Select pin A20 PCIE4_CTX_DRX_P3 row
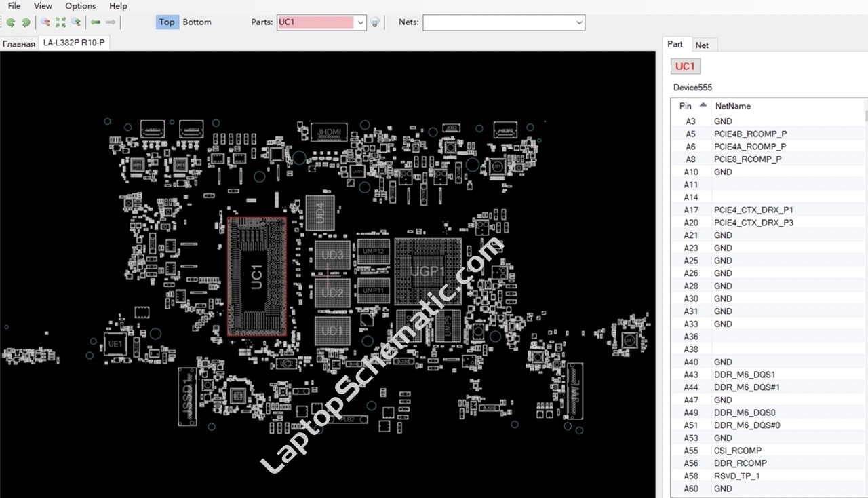868x498 pixels. point(768,223)
